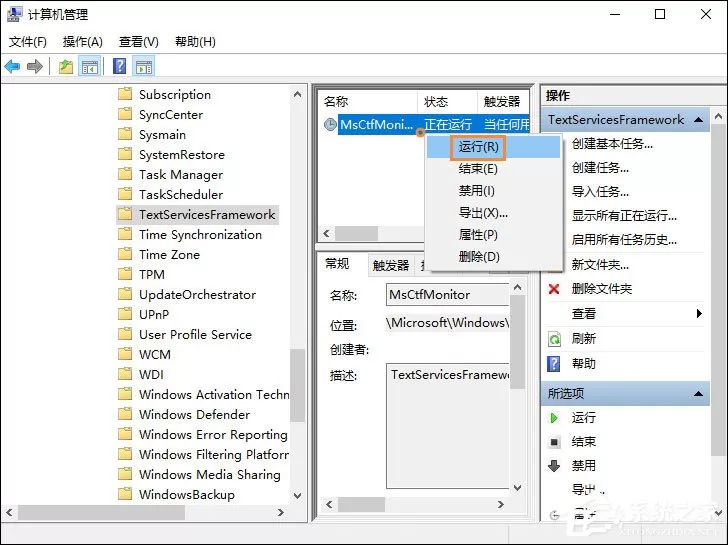Click the red X 删除文件夹 icon
This screenshot has width=728, height=545.
pos(554,289)
